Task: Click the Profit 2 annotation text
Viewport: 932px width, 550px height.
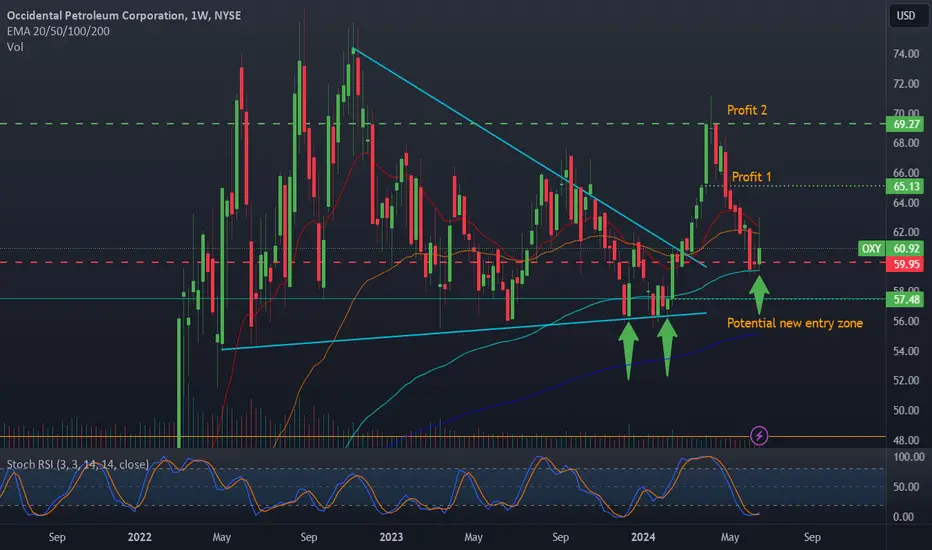Action: (x=747, y=110)
